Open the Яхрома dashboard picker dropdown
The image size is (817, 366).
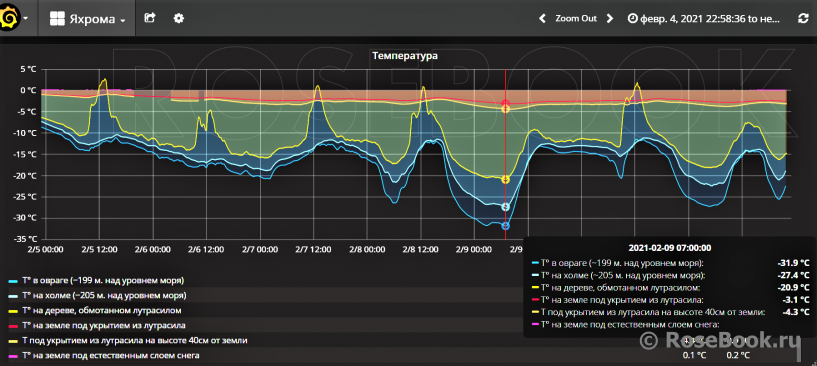[x=87, y=19]
